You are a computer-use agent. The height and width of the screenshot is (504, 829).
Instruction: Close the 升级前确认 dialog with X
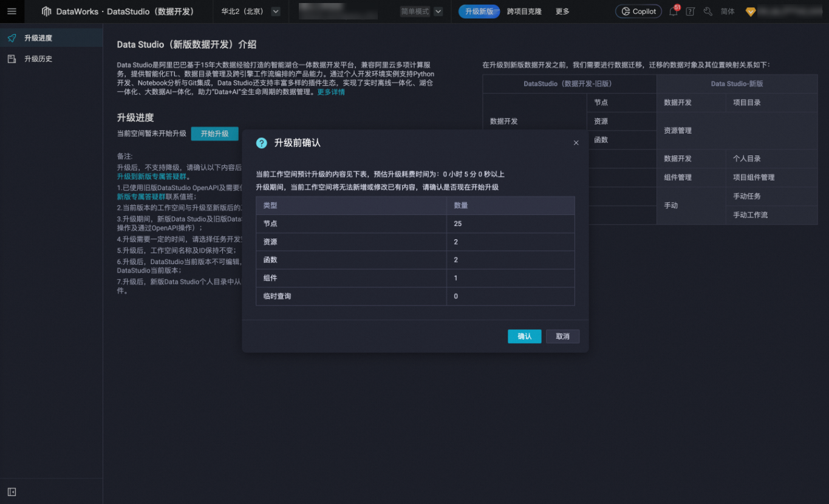[x=576, y=143]
